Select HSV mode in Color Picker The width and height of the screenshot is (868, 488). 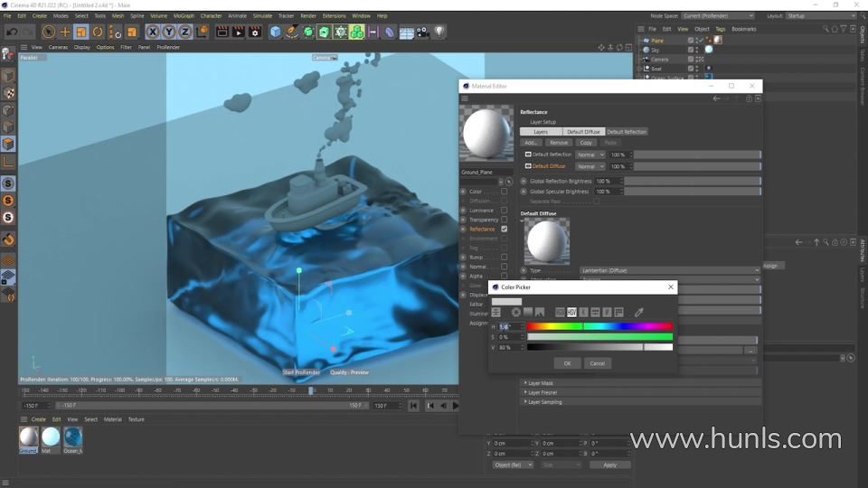coord(571,313)
